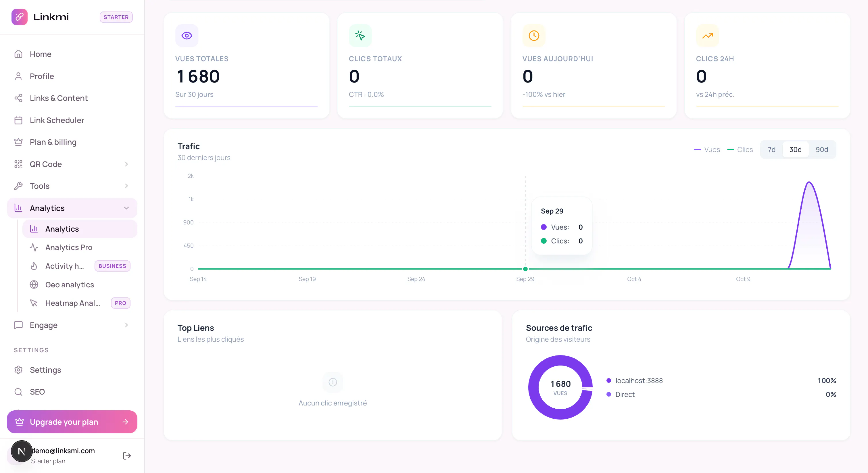Click the Links & Content share icon
The width and height of the screenshot is (868, 473).
(18, 98)
